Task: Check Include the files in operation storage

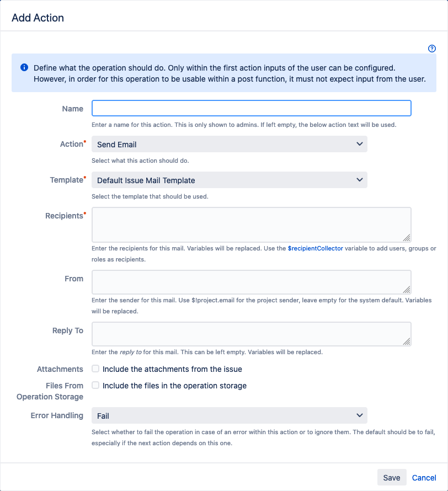Action: [96, 386]
